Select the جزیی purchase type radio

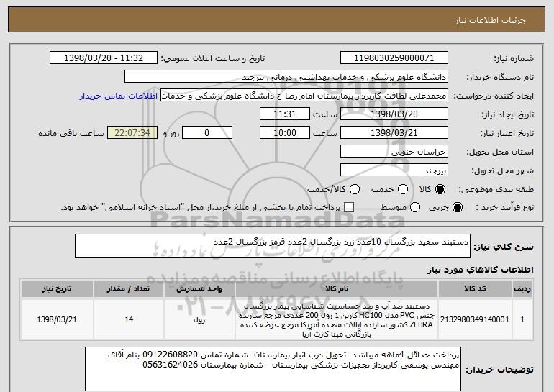457,207
